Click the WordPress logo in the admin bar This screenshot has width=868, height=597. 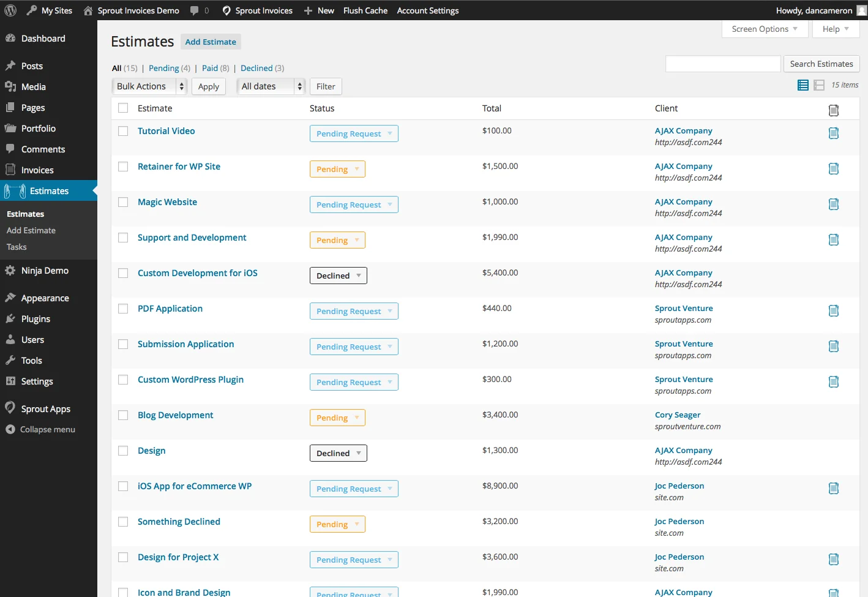10,10
